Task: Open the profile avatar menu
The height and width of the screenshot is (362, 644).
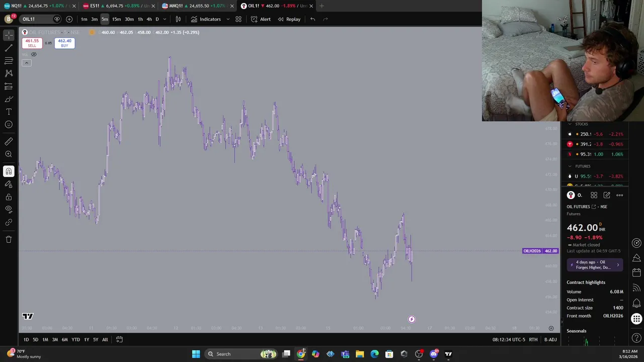Action: click(x=9, y=19)
